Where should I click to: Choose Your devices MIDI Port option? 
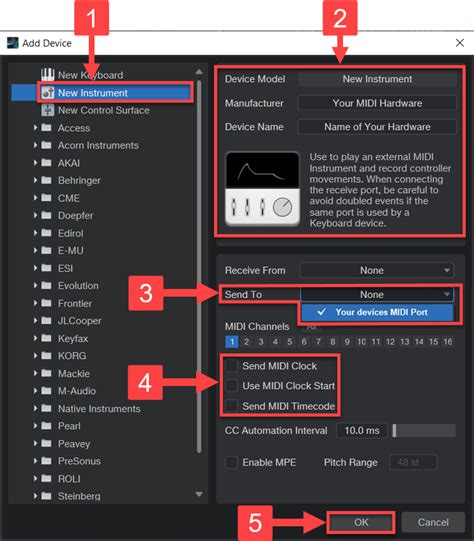pyautogui.click(x=377, y=312)
